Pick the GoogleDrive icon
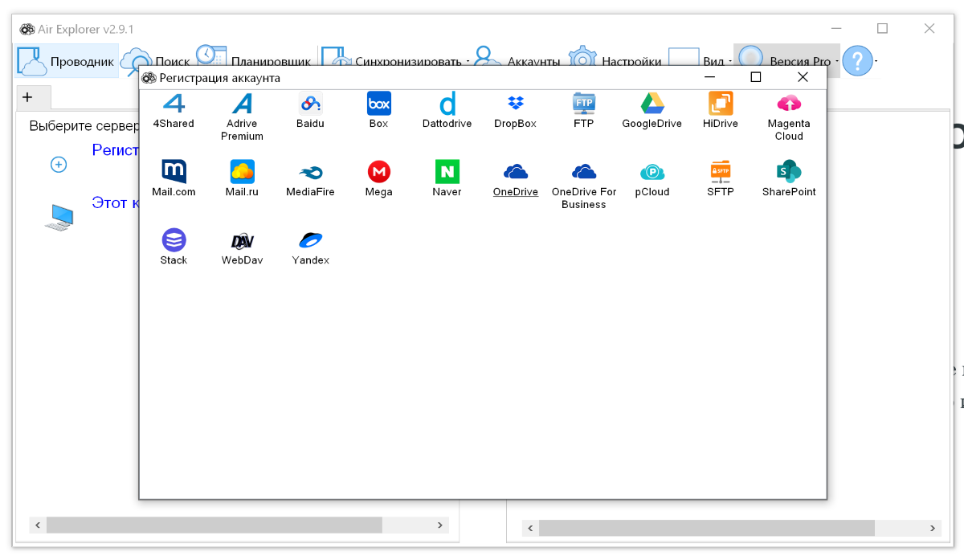This screenshot has height=560, width=964. click(x=652, y=104)
